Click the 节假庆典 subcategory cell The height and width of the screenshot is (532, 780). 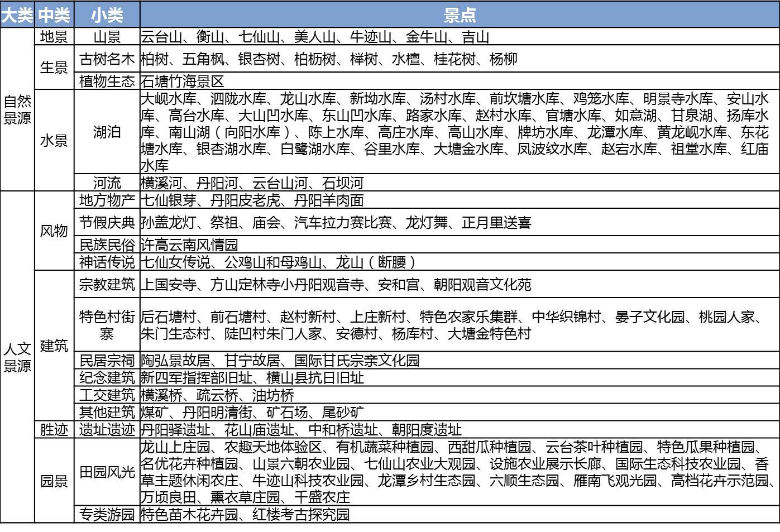coord(107,223)
